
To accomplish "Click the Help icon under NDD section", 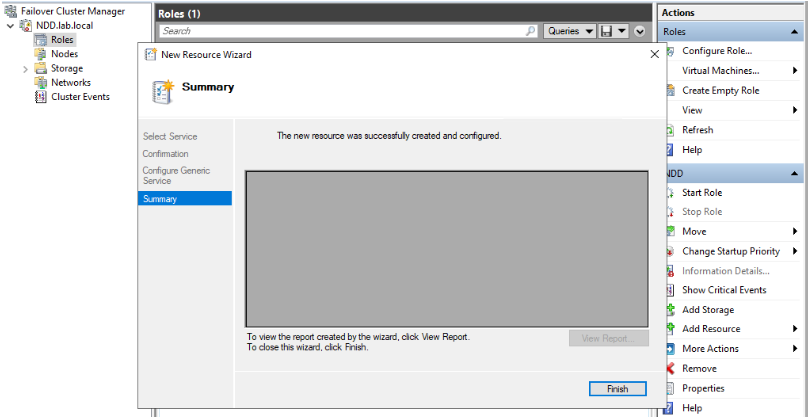I will click(x=670, y=408).
